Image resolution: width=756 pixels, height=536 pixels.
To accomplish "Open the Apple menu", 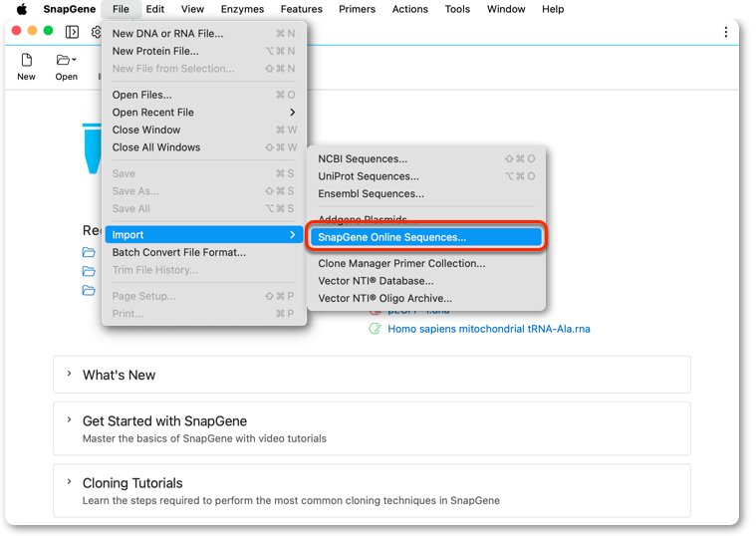I will [x=22, y=9].
